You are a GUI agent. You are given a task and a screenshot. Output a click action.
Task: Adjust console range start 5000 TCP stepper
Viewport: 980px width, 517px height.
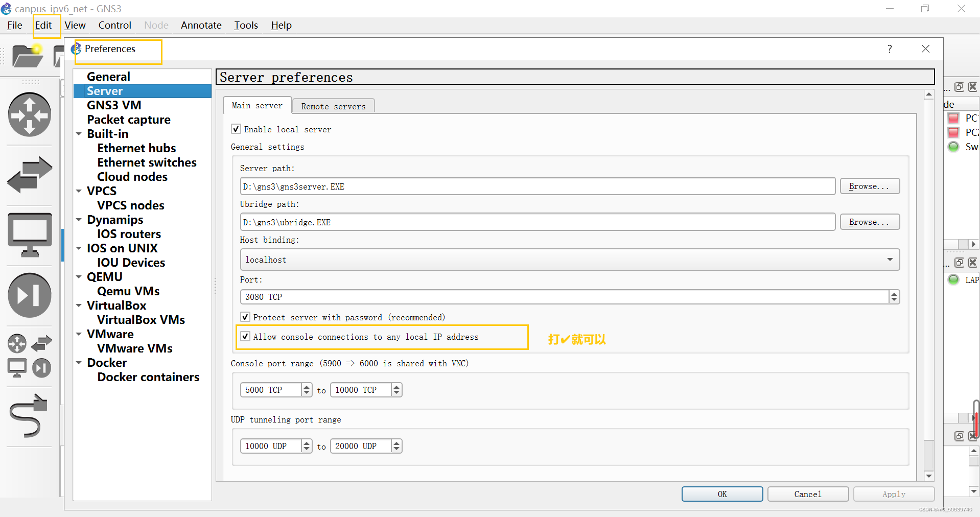pos(307,390)
